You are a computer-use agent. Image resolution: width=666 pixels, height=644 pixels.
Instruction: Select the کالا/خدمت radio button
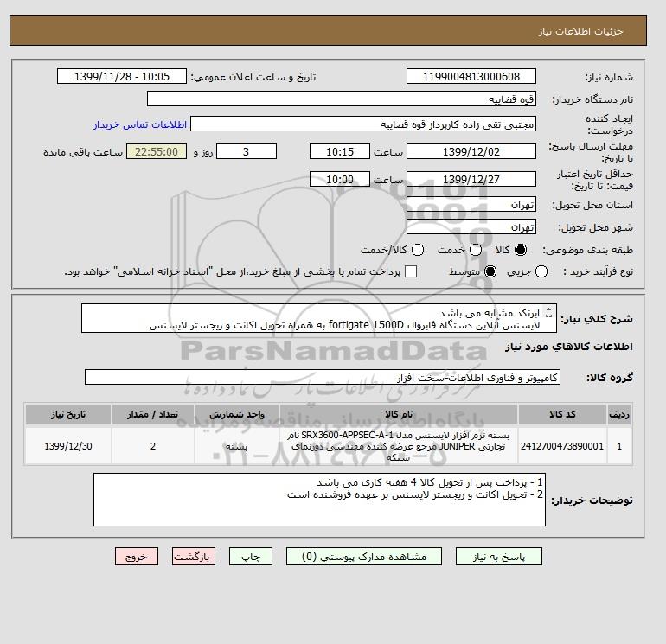[x=418, y=250]
